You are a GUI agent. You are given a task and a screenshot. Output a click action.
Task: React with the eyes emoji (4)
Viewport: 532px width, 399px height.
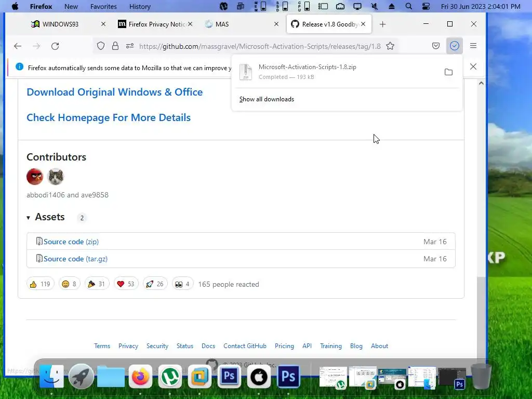tap(182, 284)
